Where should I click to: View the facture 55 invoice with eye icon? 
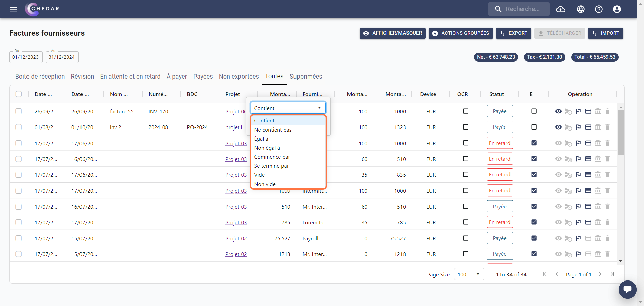click(x=558, y=111)
